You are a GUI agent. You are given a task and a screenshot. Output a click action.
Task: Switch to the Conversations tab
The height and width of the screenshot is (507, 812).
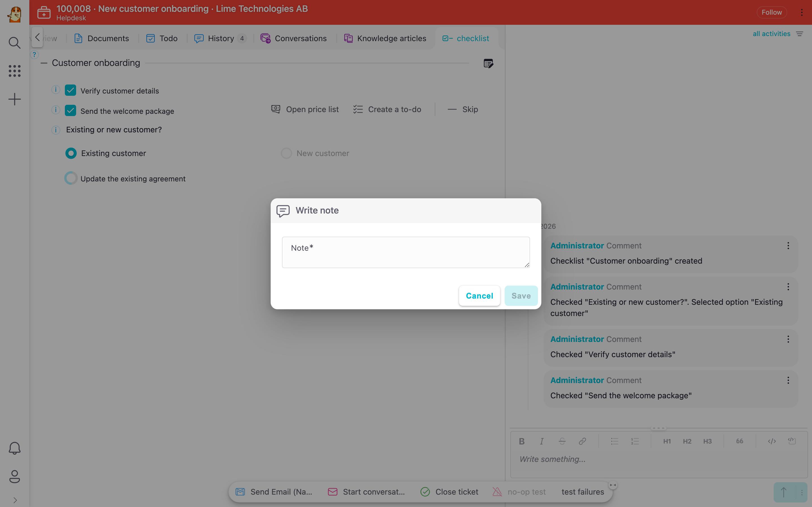[294, 39]
